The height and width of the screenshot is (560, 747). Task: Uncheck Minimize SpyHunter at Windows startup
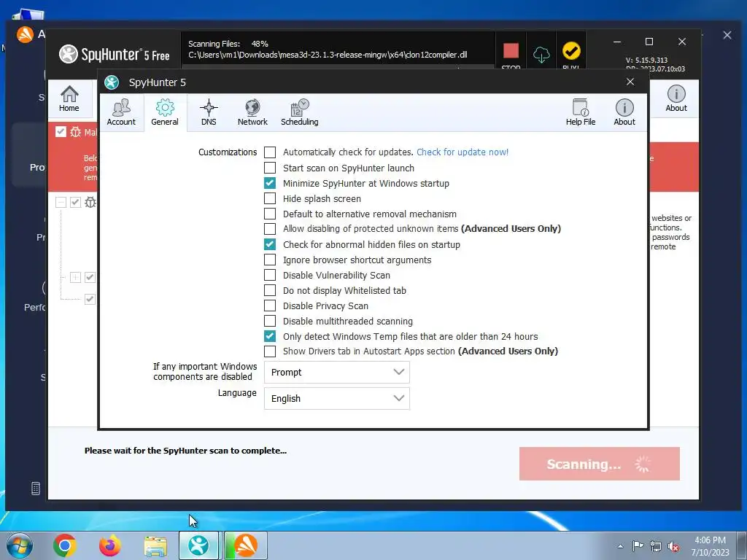point(270,183)
